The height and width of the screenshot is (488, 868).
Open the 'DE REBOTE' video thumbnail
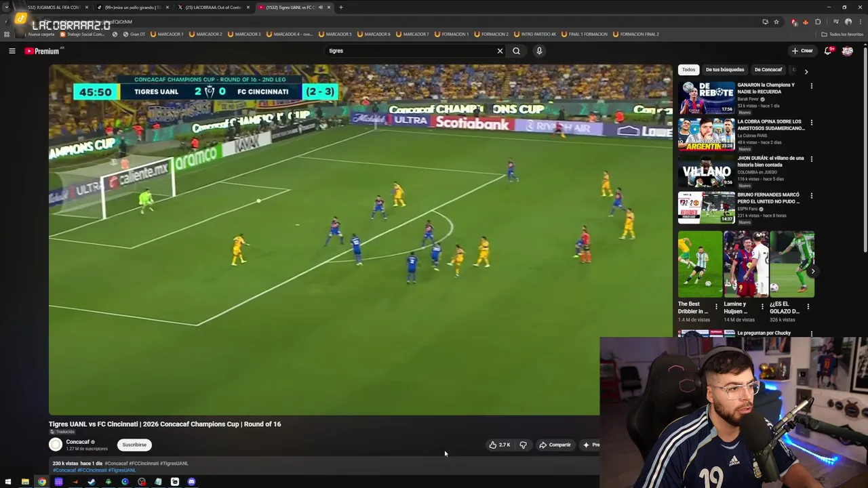click(x=707, y=98)
